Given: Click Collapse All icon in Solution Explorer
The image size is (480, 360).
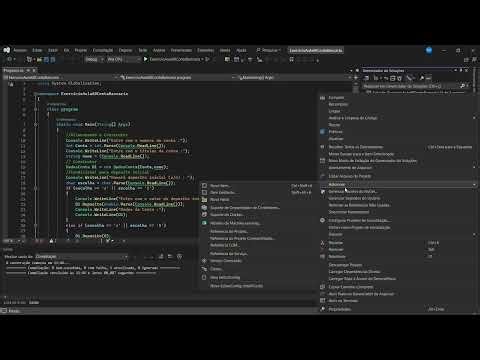Looking at the screenshot, I should 393,78.
